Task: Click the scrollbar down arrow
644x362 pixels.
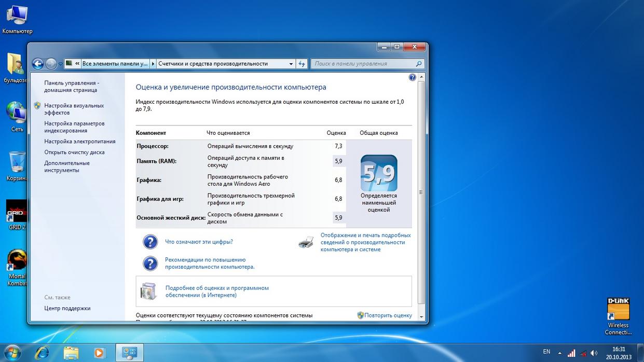Action: tap(421, 316)
